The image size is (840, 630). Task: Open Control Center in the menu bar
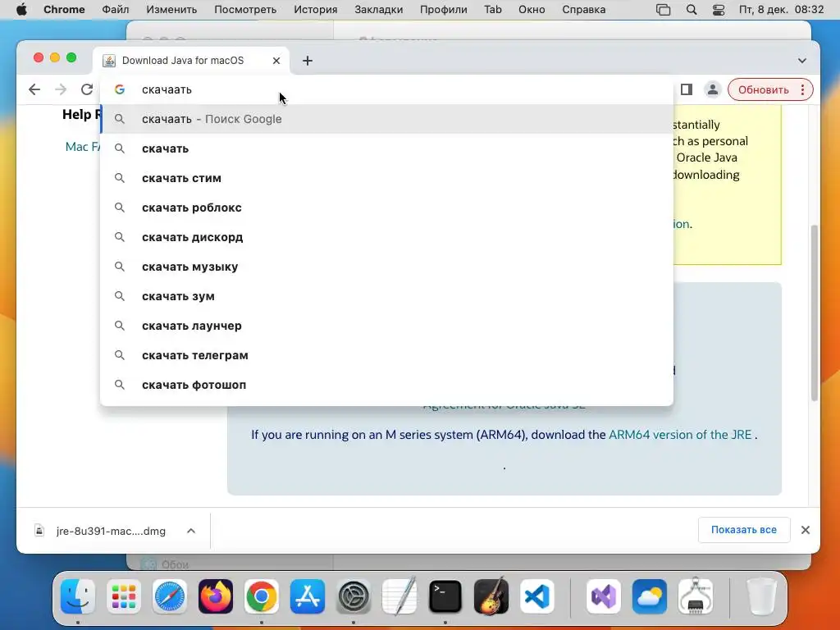pyautogui.click(x=719, y=10)
